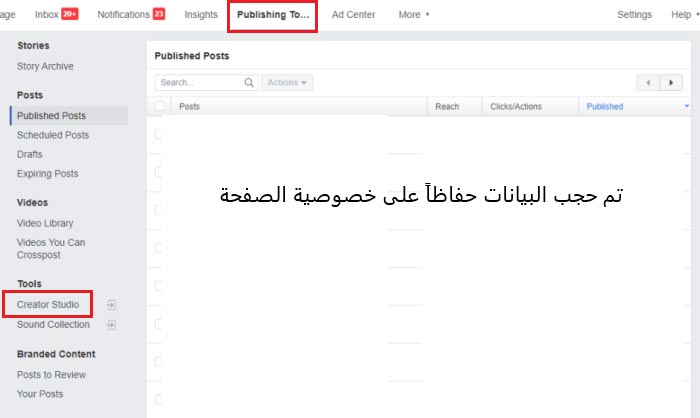
Task: Open Scheduled Posts
Action: pyautogui.click(x=53, y=135)
